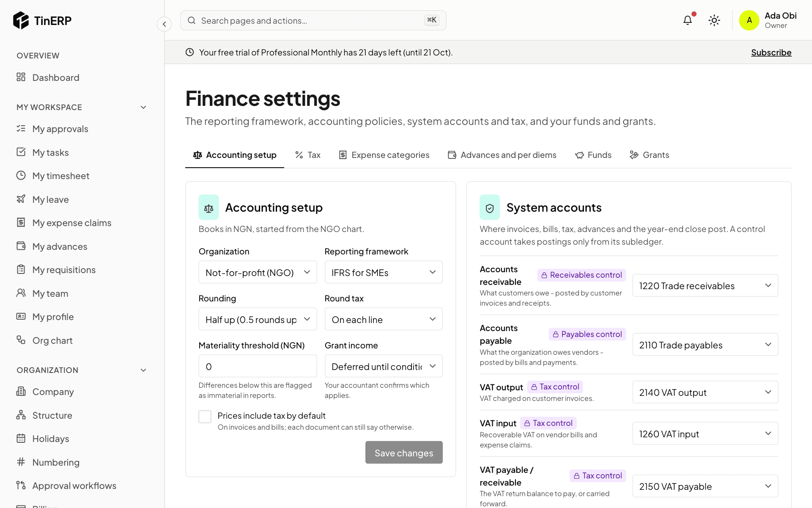The width and height of the screenshot is (812, 508).
Task: Click the trial clock icon in banner
Action: (189, 52)
